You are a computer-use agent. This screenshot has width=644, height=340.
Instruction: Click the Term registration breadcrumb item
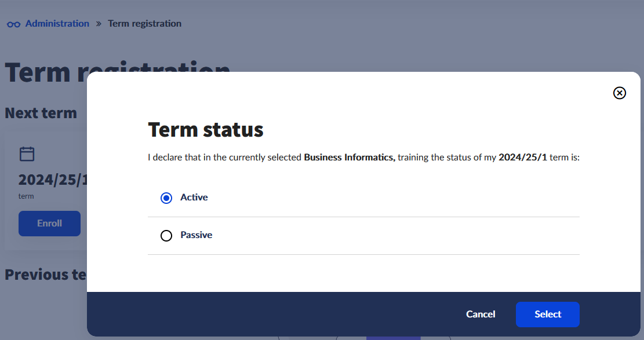pyautogui.click(x=144, y=24)
